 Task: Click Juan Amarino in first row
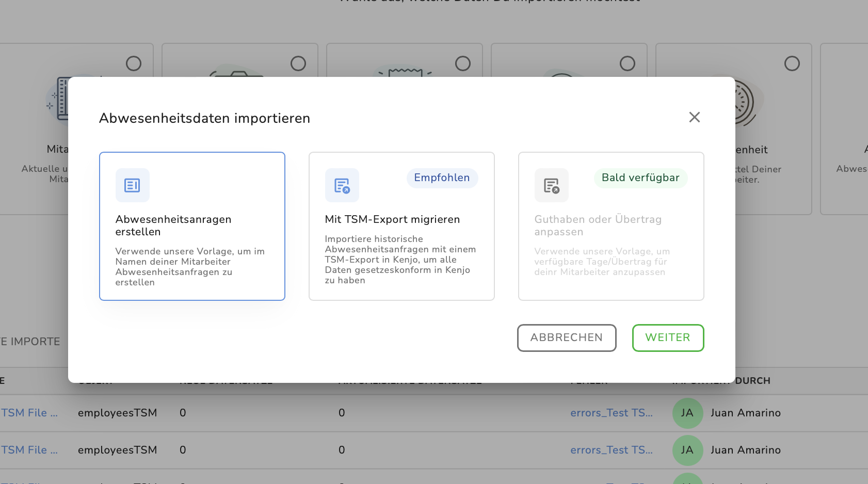point(746,413)
